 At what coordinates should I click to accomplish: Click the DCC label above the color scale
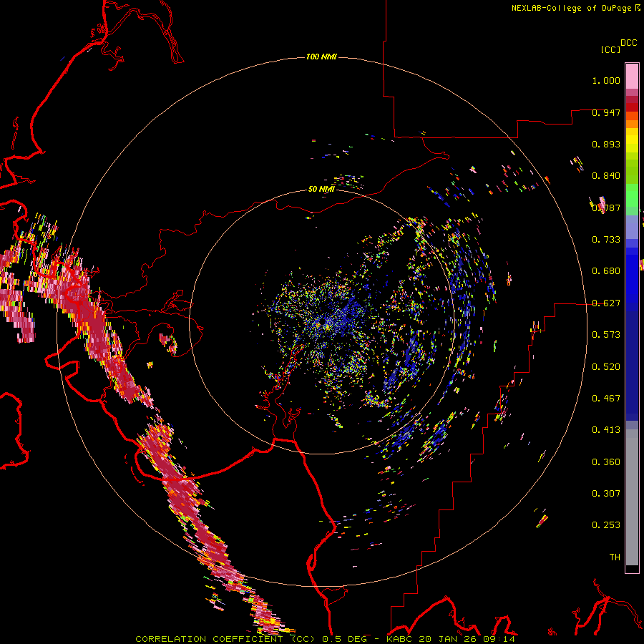tap(629, 43)
